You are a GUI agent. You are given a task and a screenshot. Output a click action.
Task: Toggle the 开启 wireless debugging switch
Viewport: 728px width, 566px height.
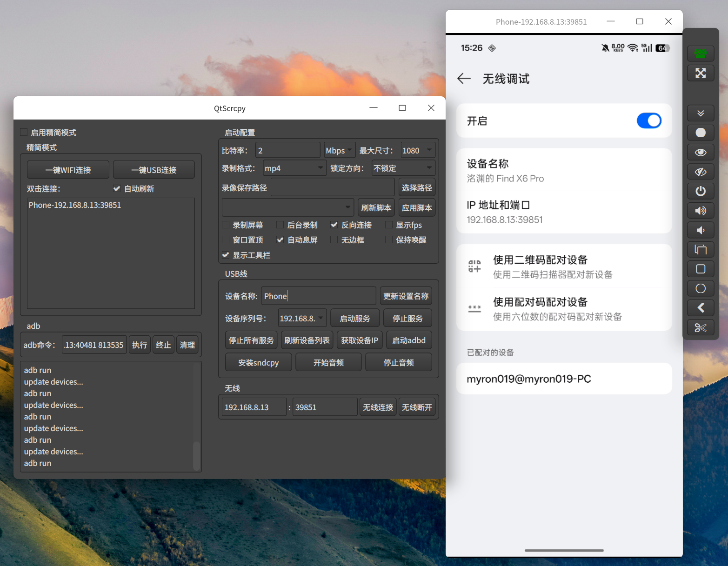pos(649,121)
